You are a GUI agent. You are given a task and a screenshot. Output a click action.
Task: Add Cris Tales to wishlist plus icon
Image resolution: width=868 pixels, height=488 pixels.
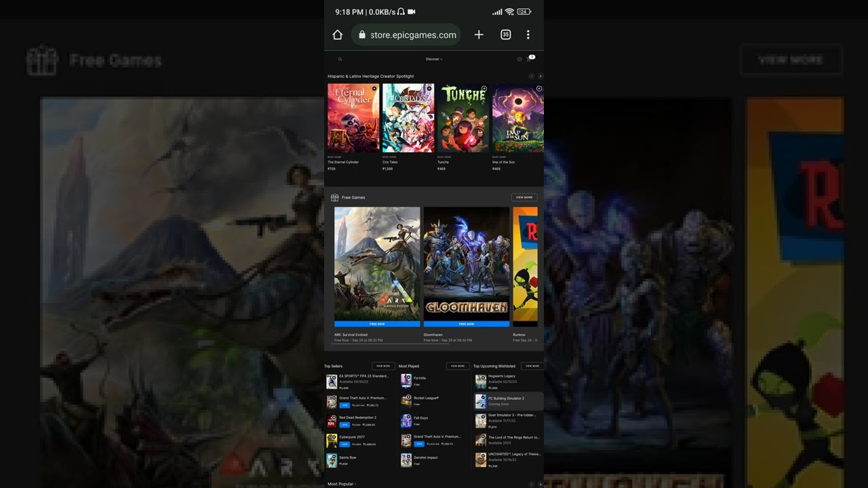tap(429, 89)
